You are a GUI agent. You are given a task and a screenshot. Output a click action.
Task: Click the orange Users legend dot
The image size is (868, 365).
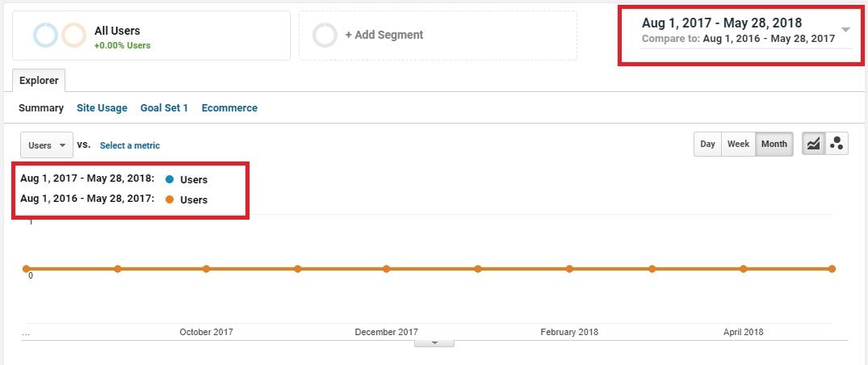(x=170, y=199)
